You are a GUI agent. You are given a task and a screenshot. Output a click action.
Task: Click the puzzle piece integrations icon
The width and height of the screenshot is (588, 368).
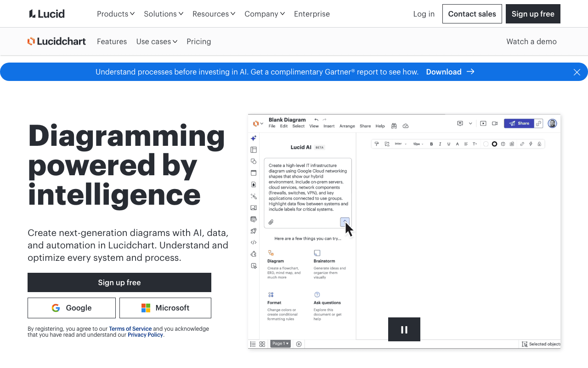click(253, 254)
